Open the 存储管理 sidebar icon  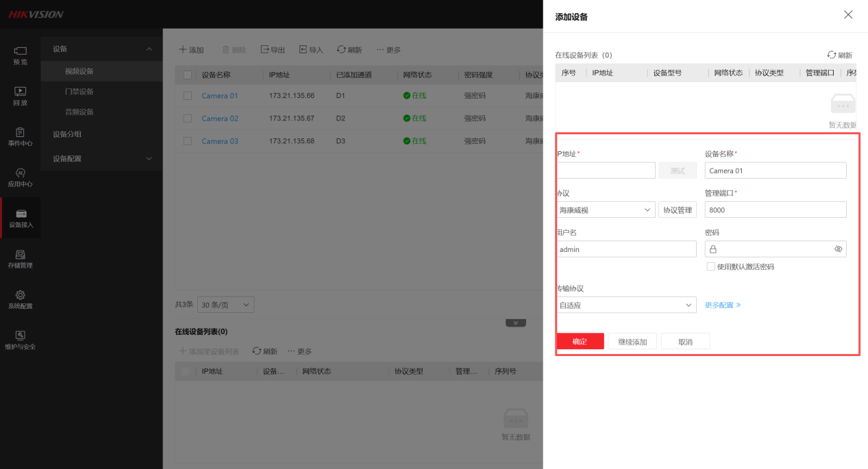click(20, 255)
